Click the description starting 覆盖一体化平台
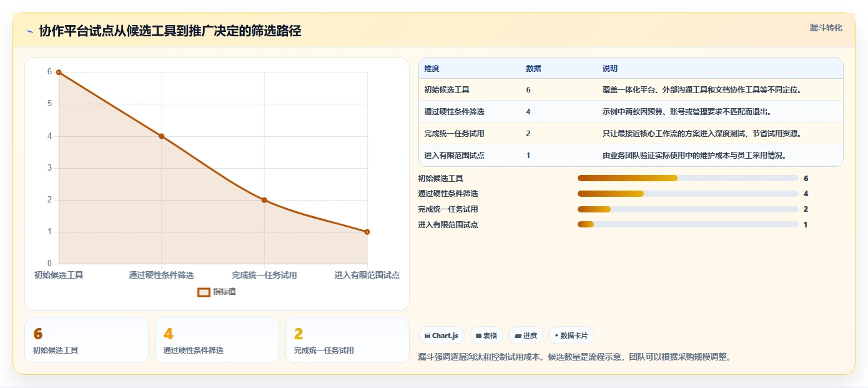 point(702,90)
